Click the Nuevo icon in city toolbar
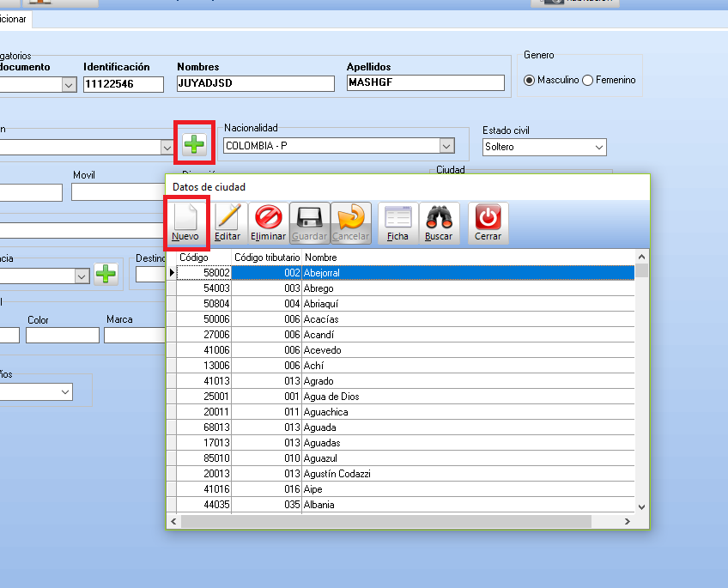Viewport: 728px width, 588px height. coord(185,221)
